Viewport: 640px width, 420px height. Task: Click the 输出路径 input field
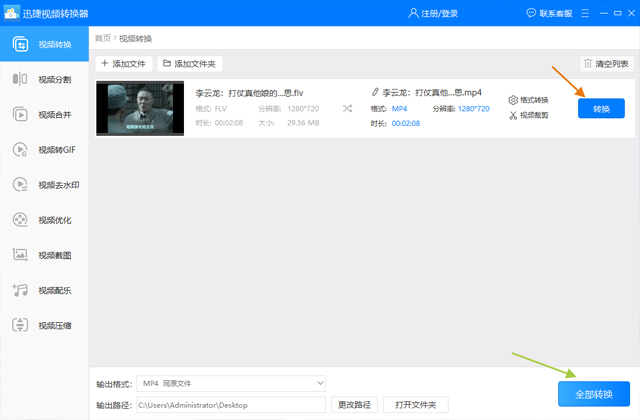click(x=231, y=405)
